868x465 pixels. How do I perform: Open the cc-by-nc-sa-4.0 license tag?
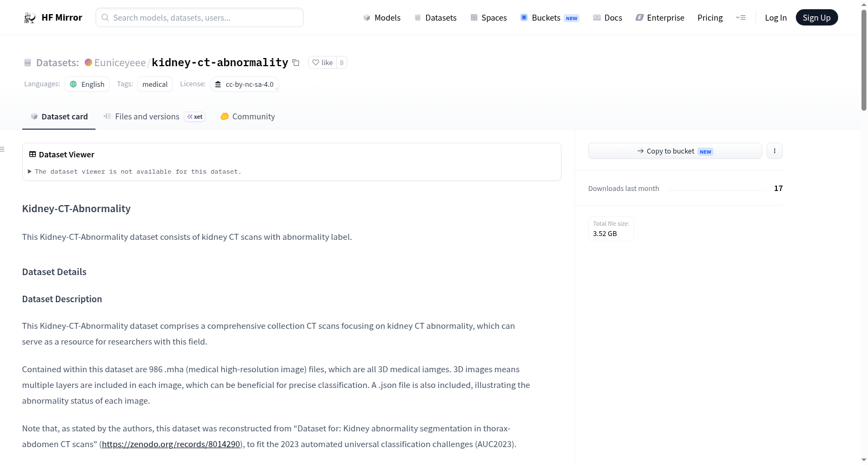[245, 84]
